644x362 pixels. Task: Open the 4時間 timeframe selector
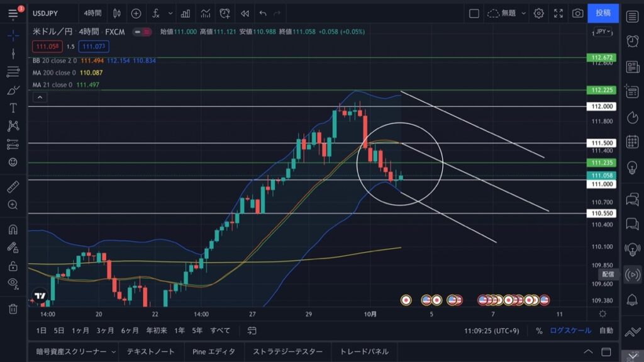click(93, 14)
